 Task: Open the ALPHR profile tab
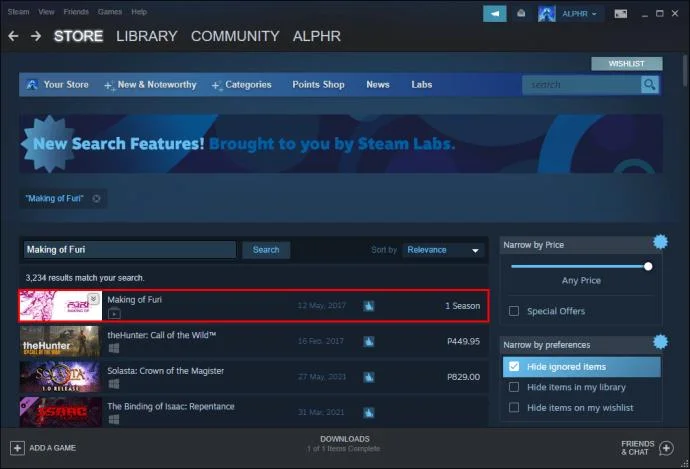(317, 36)
